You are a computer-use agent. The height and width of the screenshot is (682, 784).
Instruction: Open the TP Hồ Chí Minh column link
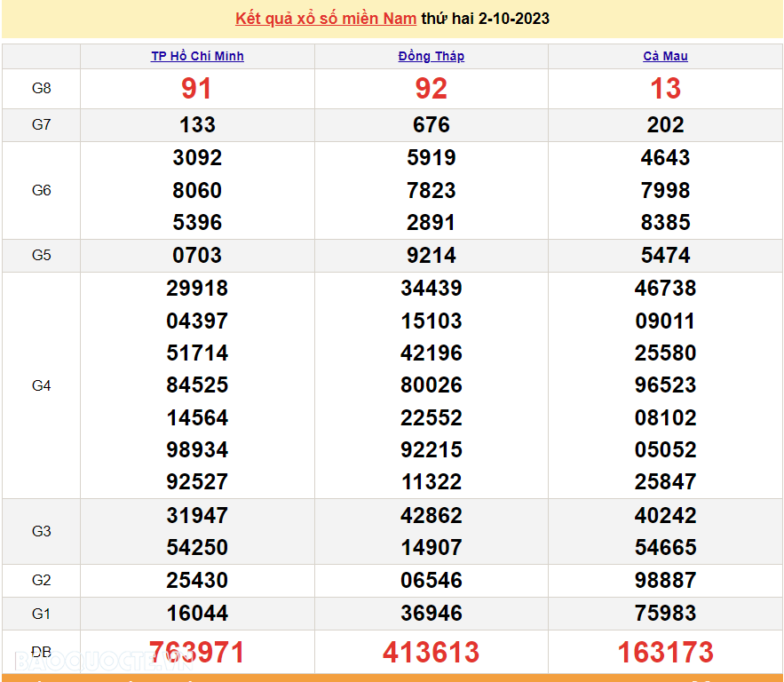point(197,56)
